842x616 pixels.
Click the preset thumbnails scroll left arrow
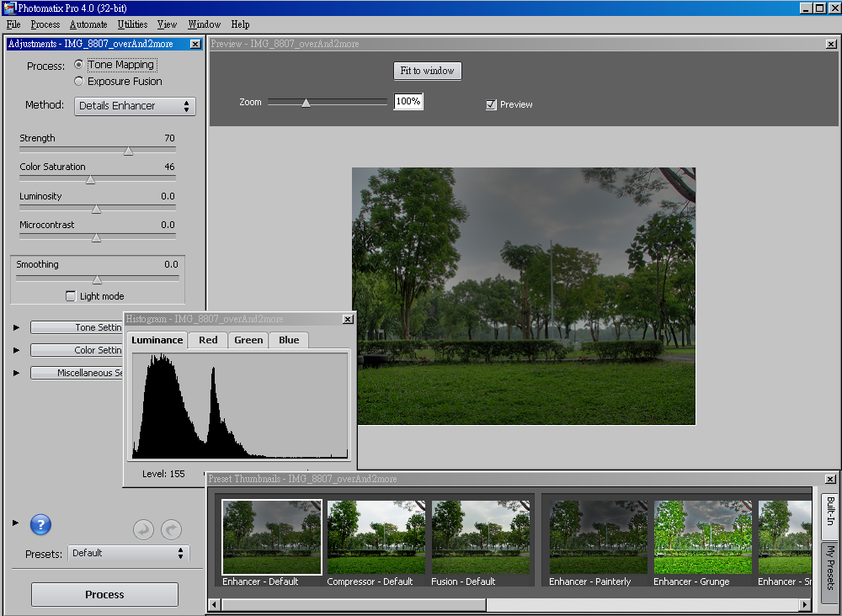(214, 604)
